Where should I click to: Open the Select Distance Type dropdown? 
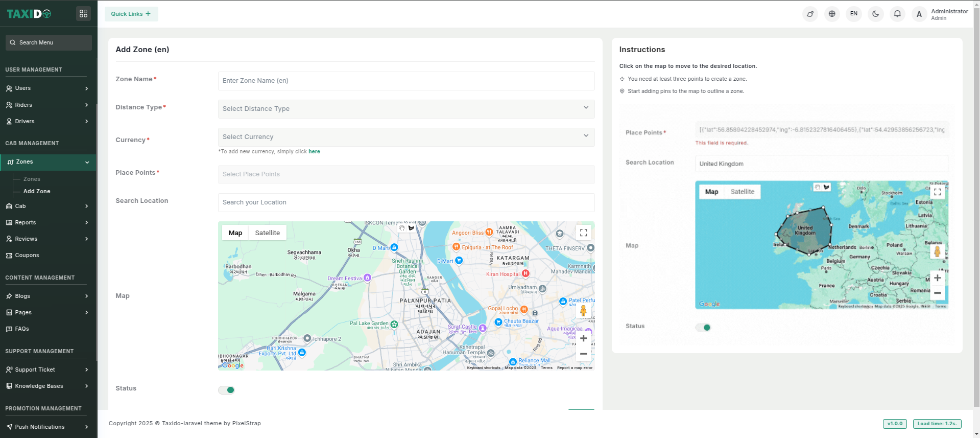coord(406,109)
